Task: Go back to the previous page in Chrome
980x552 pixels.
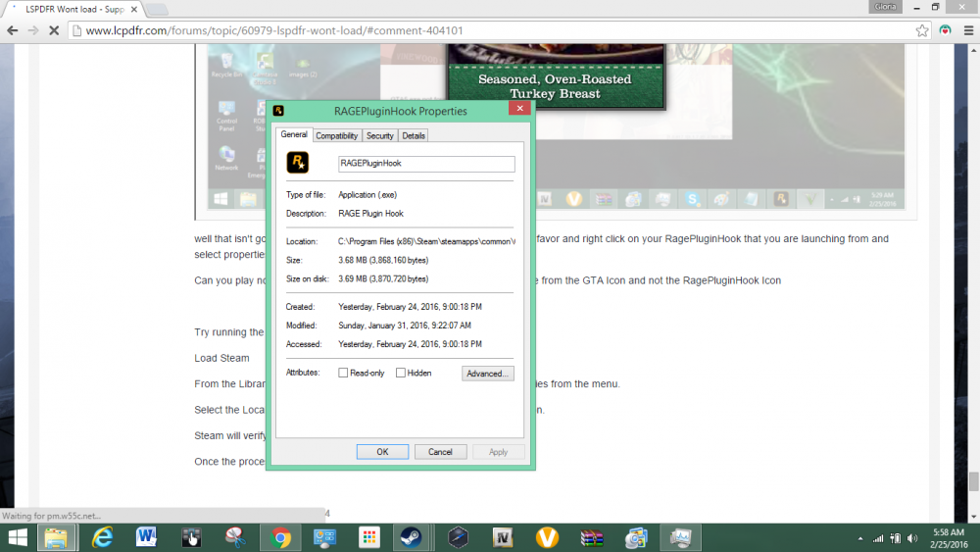Action: tap(13, 30)
